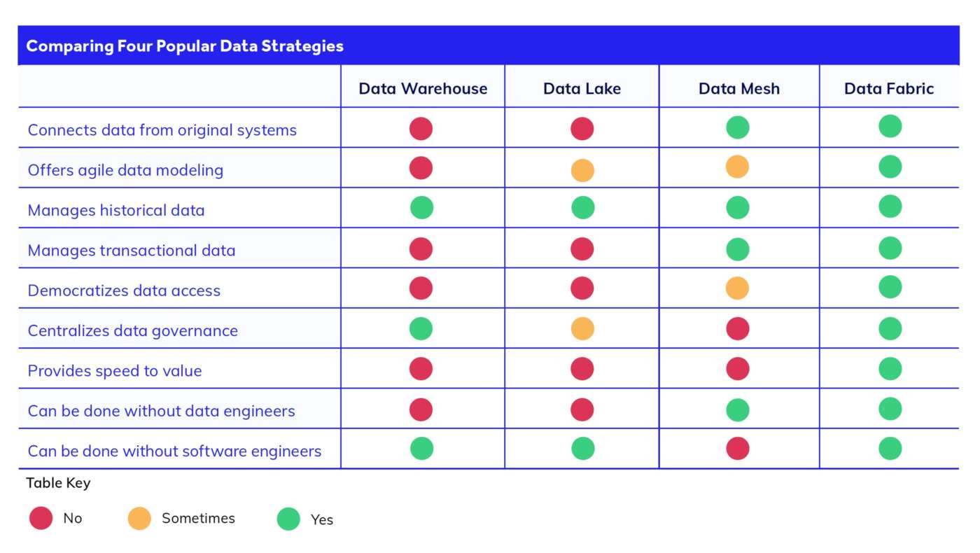The width and height of the screenshot is (980, 553).
Task: Click Data Mesh dot in Democratizes access row
Action: 738,288
